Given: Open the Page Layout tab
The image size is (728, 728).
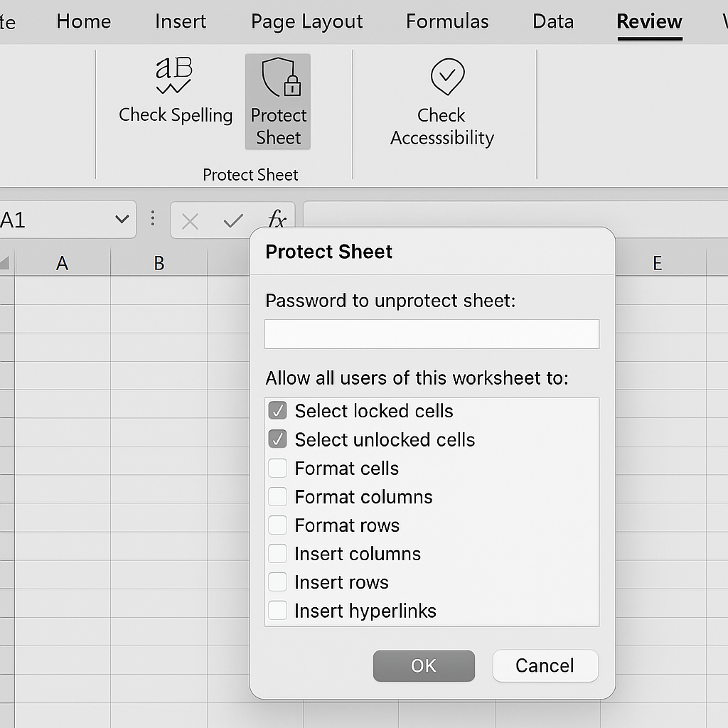Looking at the screenshot, I should click(306, 22).
